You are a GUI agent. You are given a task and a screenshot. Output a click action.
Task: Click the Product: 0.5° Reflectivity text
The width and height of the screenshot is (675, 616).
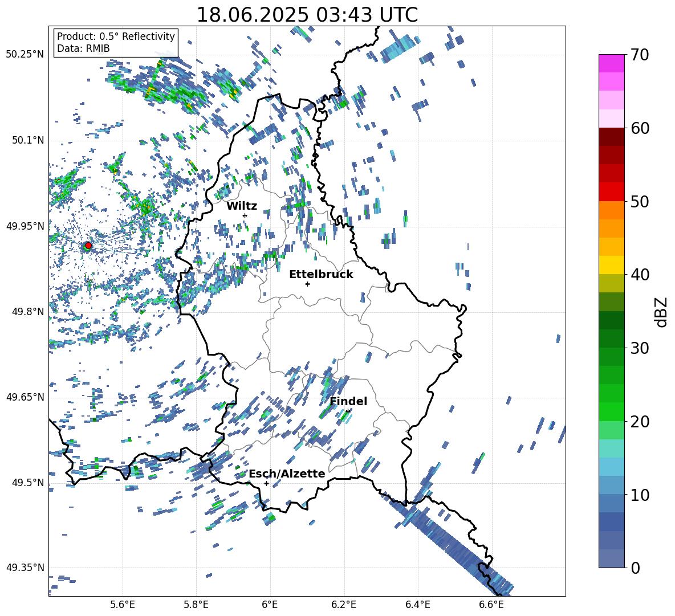tap(116, 36)
